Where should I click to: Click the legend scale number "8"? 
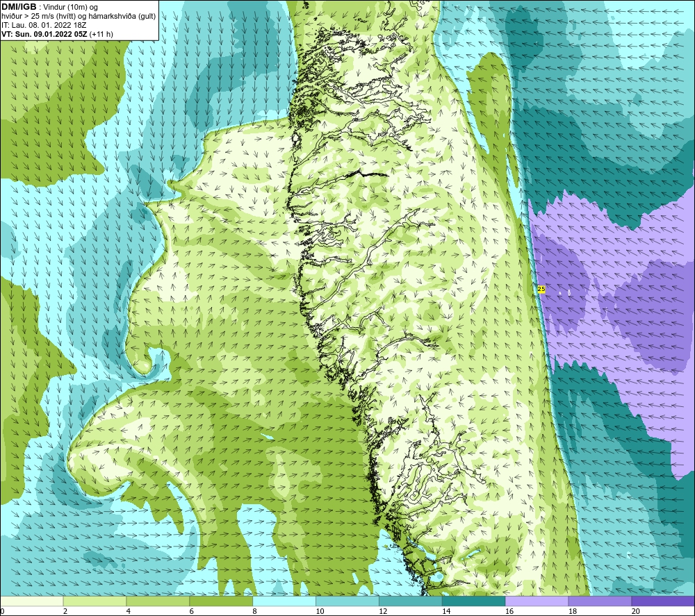pyautogui.click(x=255, y=611)
